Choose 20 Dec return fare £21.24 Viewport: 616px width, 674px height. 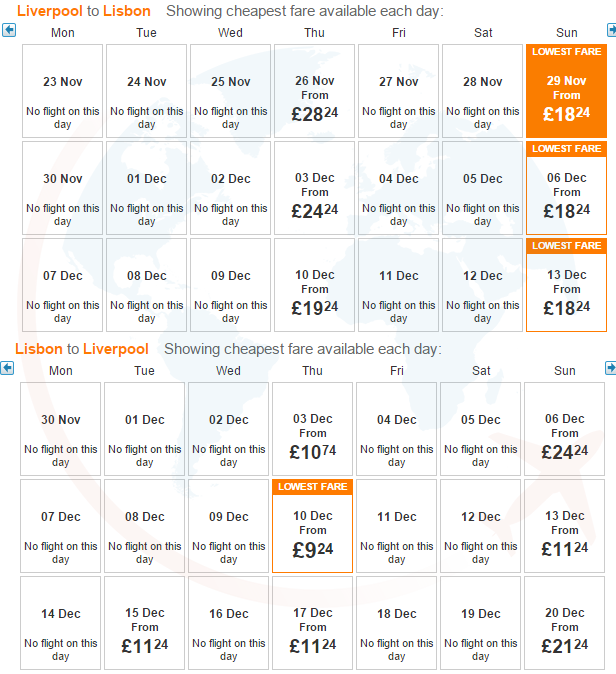[x=564, y=623]
